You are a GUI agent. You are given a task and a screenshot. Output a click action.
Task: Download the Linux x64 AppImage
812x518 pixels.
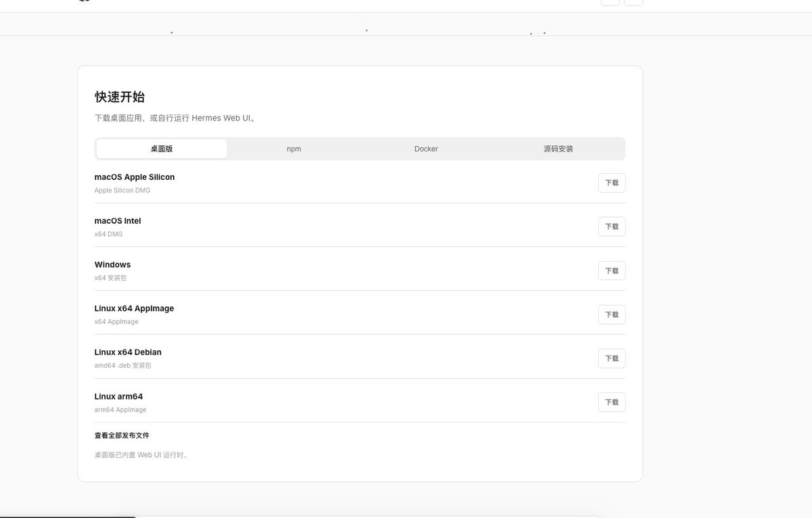612,314
